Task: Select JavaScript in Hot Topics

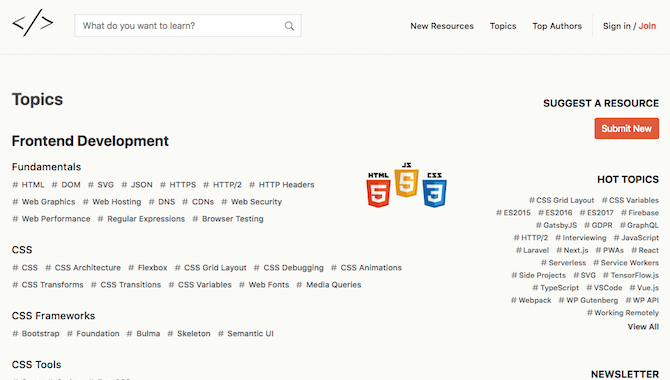Action: (x=636, y=237)
